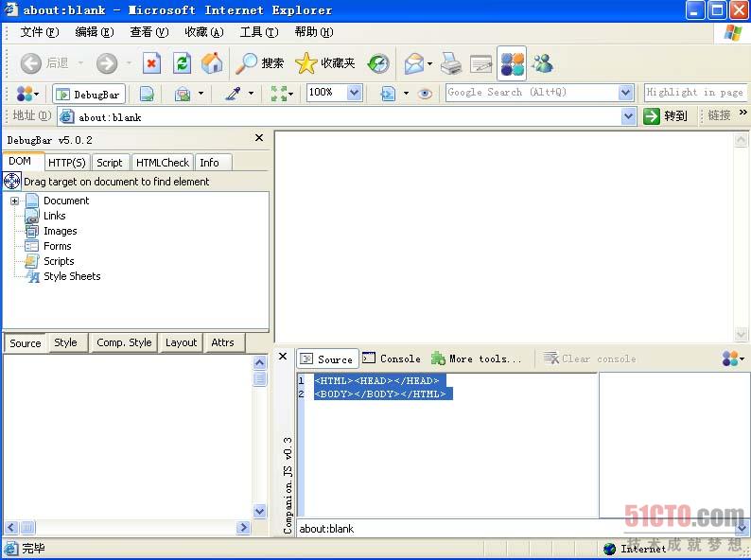
Task: Click the Highlight in page field
Action: 695,93
